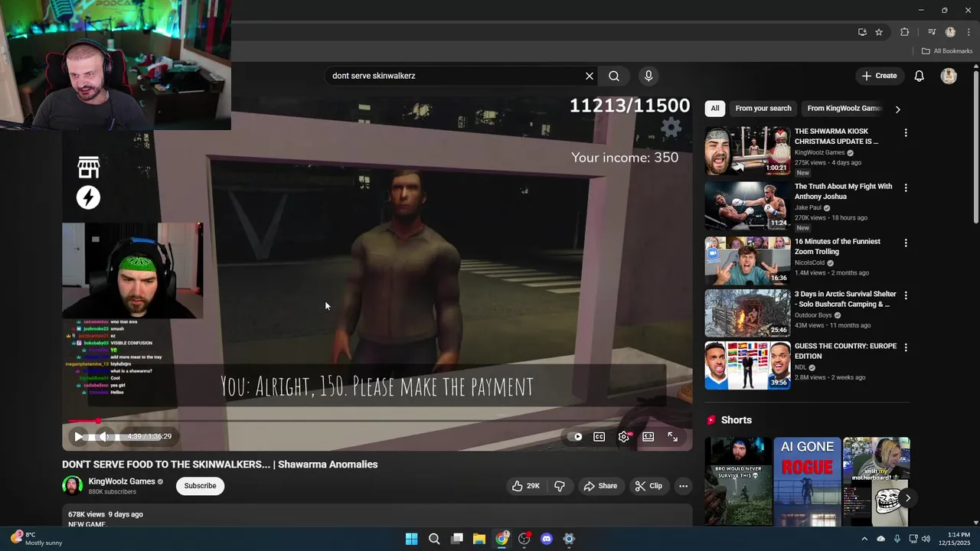
Task: Open options menu for Arctic Survival video
Action: coord(906,295)
